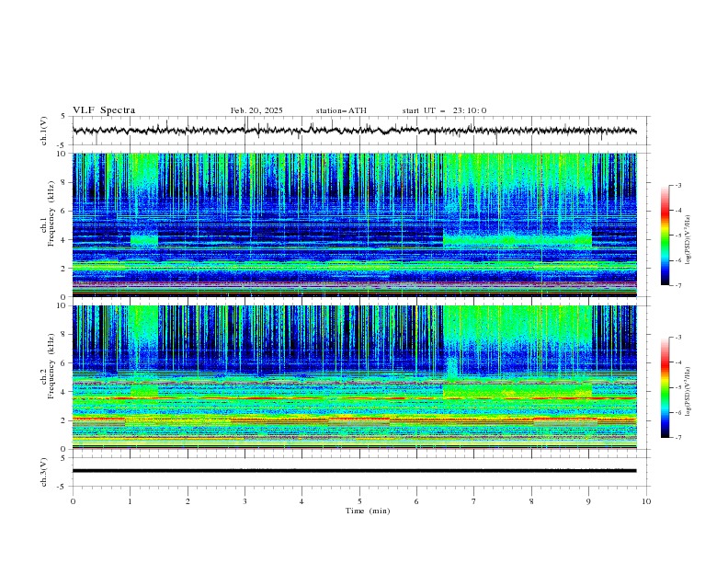Click the ch.1 voltage waveform trace

[354, 131]
